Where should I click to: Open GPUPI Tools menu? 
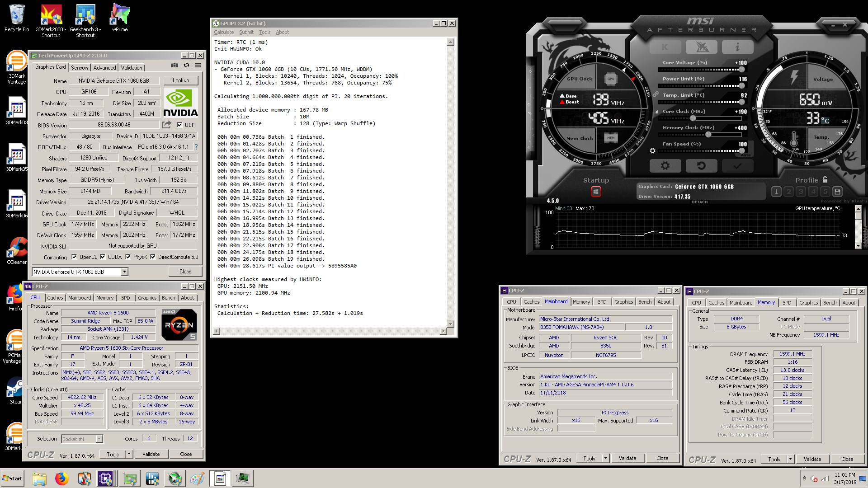point(264,32)
